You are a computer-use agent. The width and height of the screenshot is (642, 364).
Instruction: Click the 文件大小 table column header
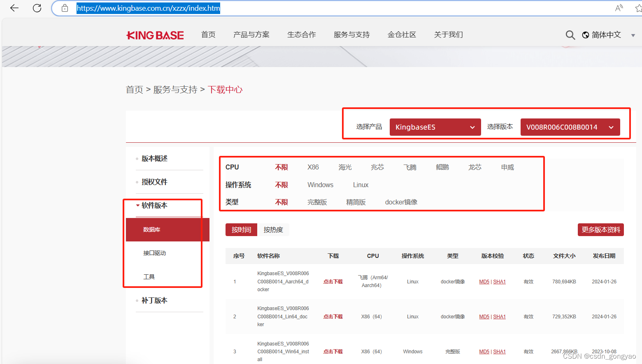click(x=564, y=256)
